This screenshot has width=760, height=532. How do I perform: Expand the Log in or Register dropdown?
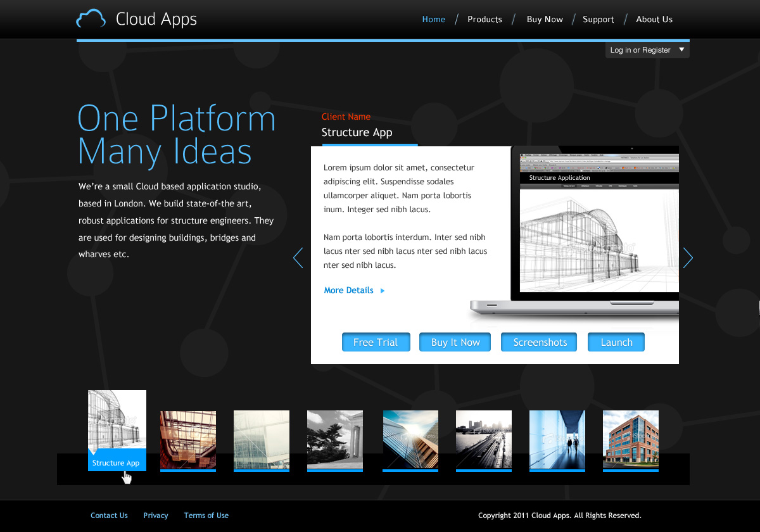681,49
